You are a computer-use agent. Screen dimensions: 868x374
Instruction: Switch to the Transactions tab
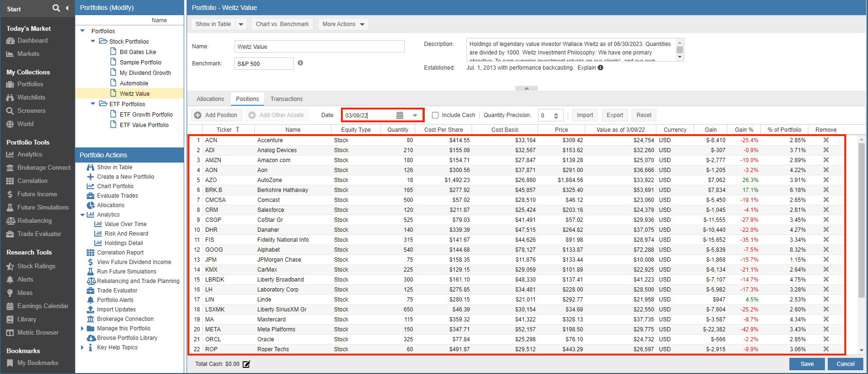click(286, 99)
